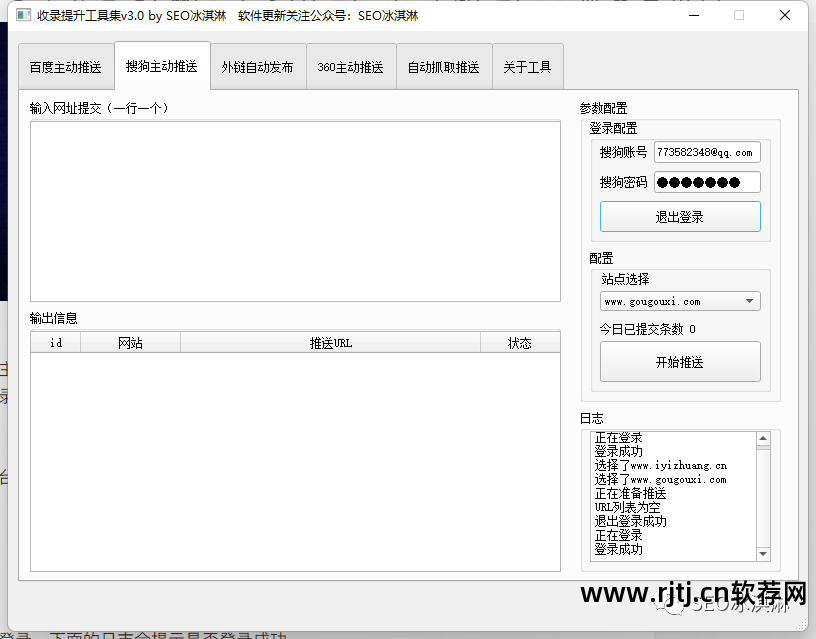Click the id column header
This screenshot has width=816, height=639.
point(55,341)
